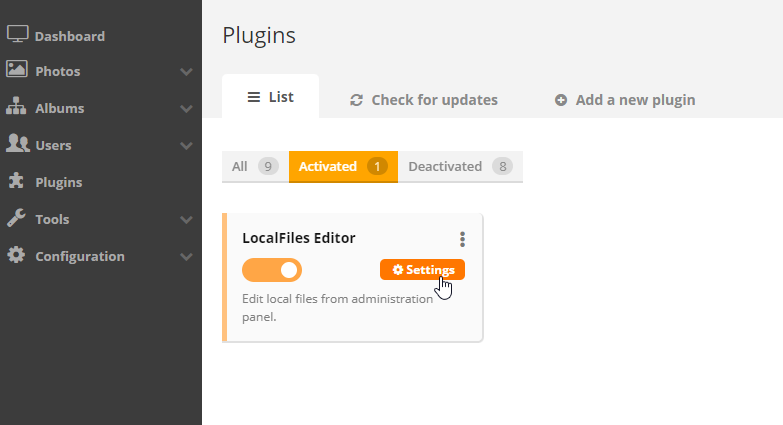Click the Configuration gear icon

17,255
